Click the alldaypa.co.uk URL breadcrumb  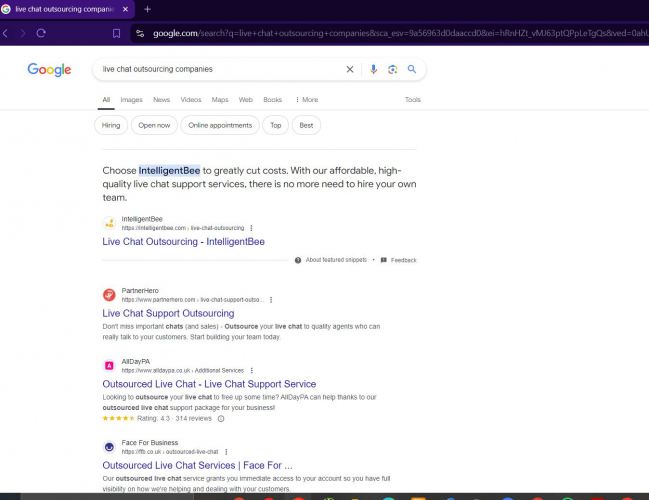click(x=183, y=370)
